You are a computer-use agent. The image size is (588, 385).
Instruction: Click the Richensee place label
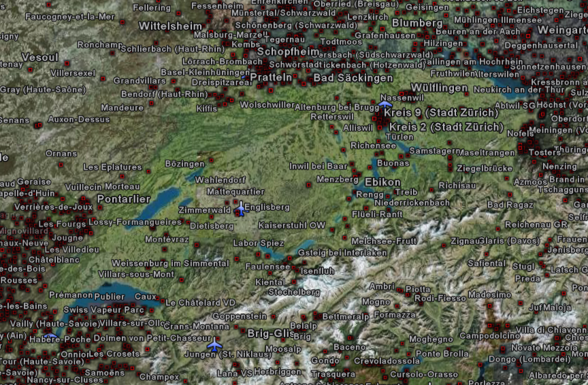[x=373, y=146]
